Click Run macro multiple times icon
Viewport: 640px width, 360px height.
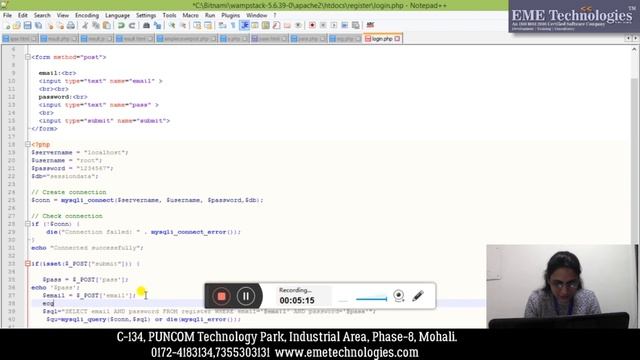pyautogui.click(x=345, y=26)
